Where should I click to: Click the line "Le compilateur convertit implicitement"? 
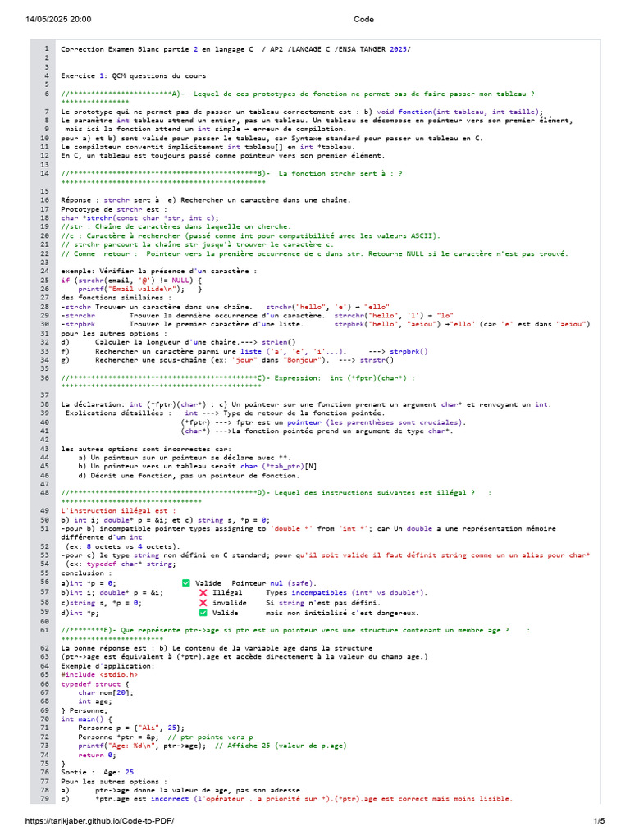coord(208,147)
